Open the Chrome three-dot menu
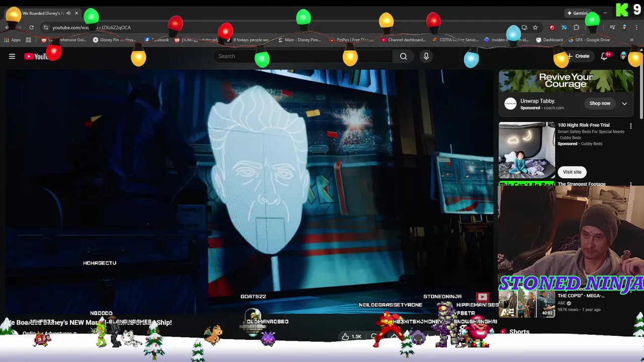644x362 pixels. (636, 28)
